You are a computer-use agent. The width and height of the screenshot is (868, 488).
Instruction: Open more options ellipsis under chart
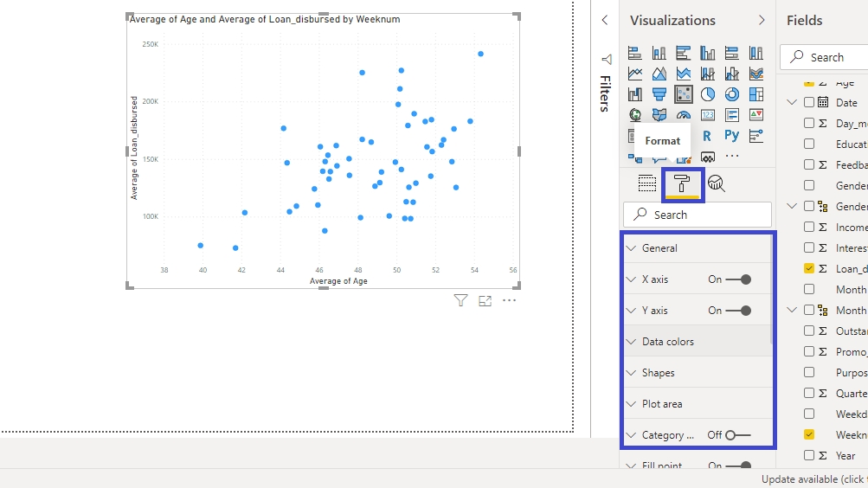coord(509,300)
